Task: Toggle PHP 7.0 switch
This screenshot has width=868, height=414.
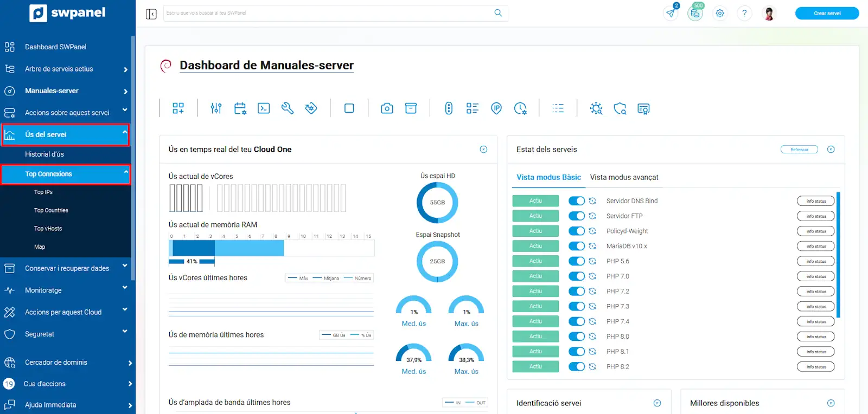Action: (577, 276)
